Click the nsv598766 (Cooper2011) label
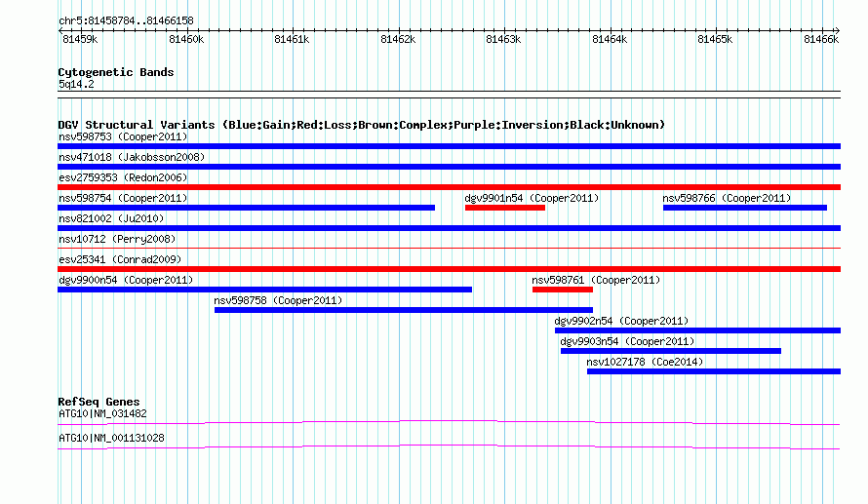Image resolution: width=868 pixels, height=504 pixels. pyautogui.click(x=727, y=198)
